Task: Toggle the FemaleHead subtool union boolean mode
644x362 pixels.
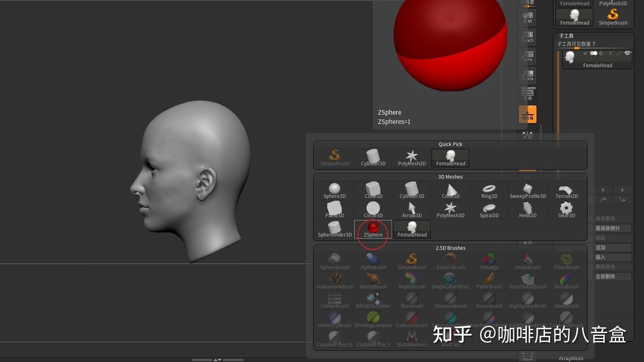Action: [594, 53]
